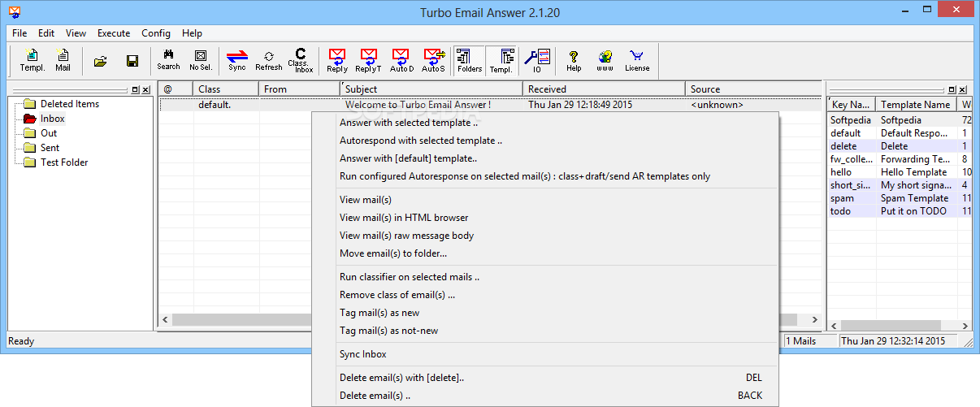
Task: Open the www globe icon
Action: (605, 61)
